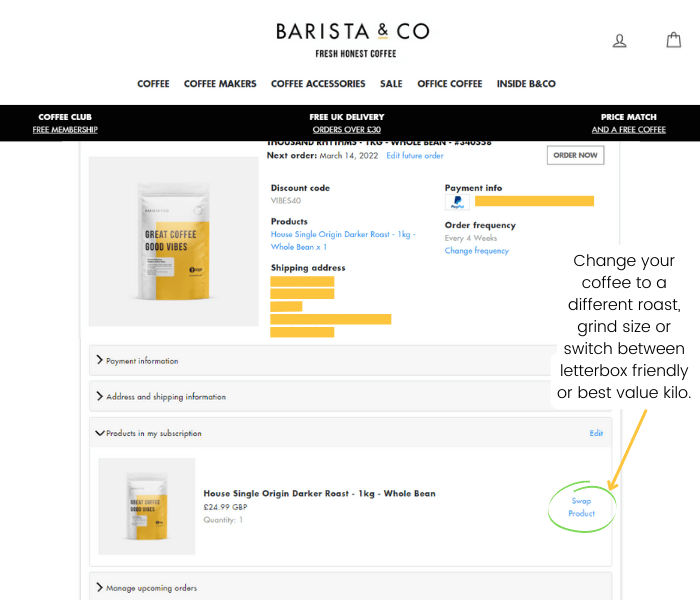The height and width of the screenshot is (600, 700).
Task: Click the Edit future order link
Action: [414, 156]
